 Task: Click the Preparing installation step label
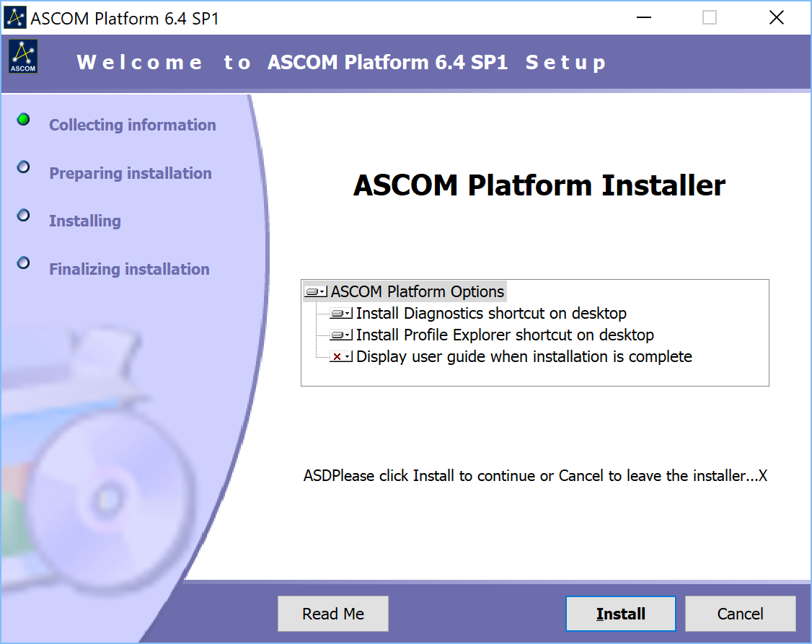pyautogui.click(x=131, y=173)
